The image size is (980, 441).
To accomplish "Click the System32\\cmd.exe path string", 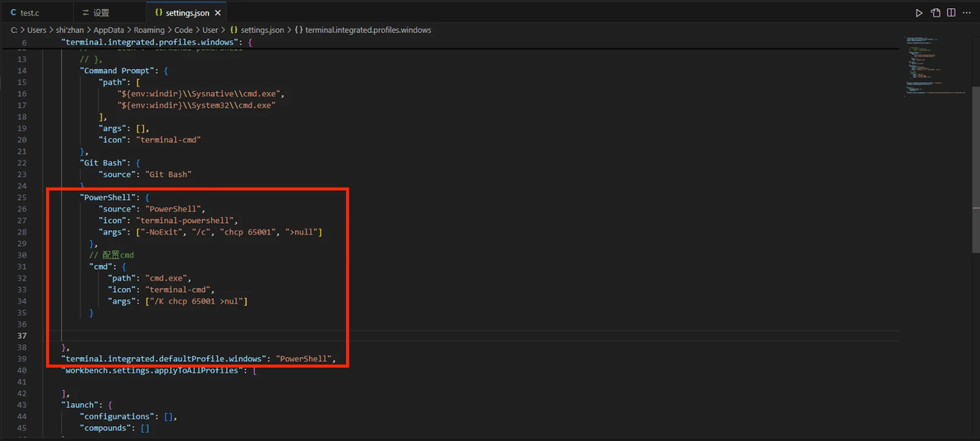I will 196,105.
